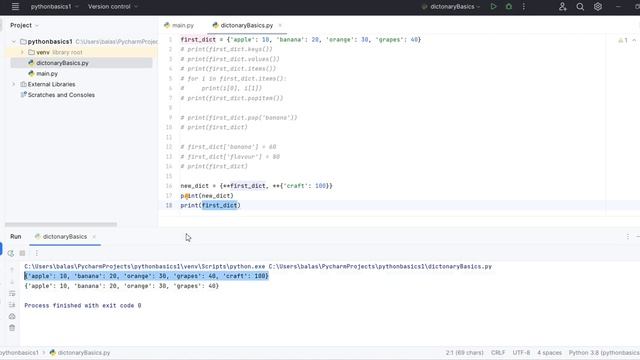This screenshot has width=640, height=360.
Task: Clear all console output with trash icon
Action: pyautogui.click(x=12, y=328)
